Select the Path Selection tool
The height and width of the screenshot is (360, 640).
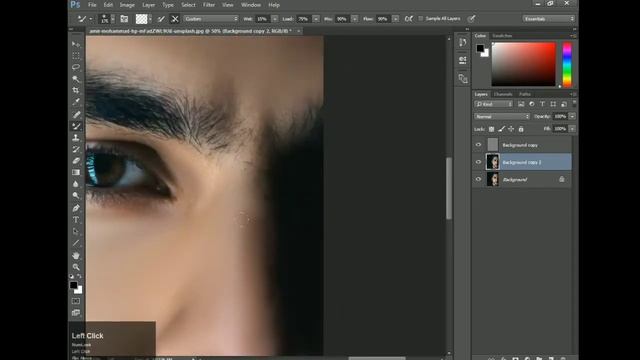point(76,231)
